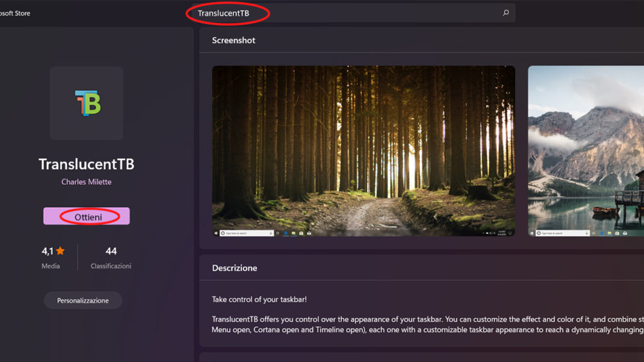Click the 4,1 star rating

click(x=53, y=251)
